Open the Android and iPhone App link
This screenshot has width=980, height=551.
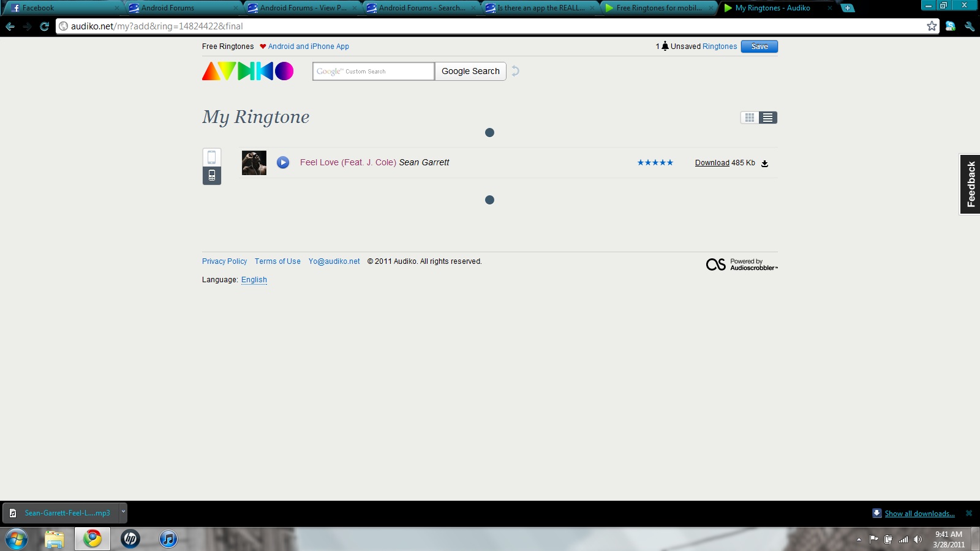click(x=309, y=47)
